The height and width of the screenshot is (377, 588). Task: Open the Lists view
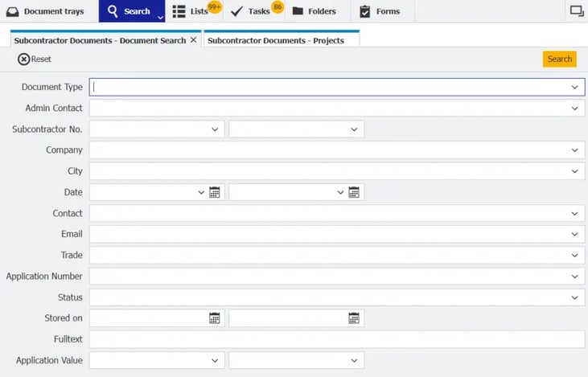190,11
